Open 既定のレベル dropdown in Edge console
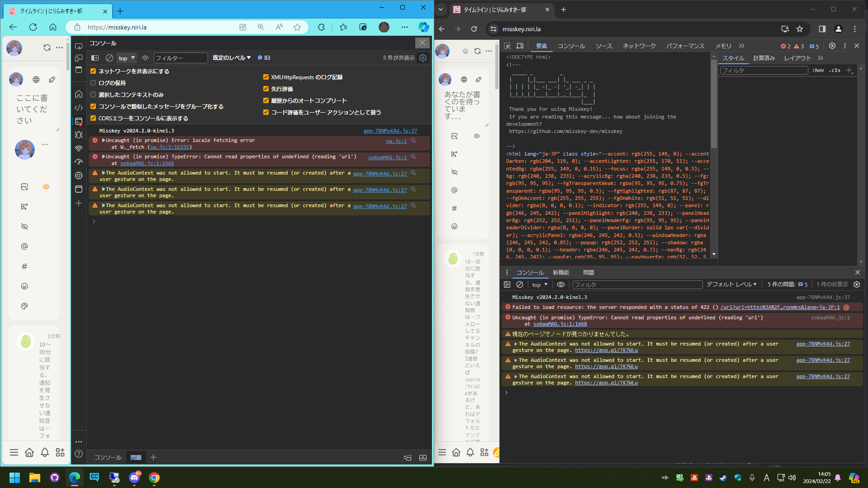The height and width of the screenshot is (488, 868). coord(232,57)
